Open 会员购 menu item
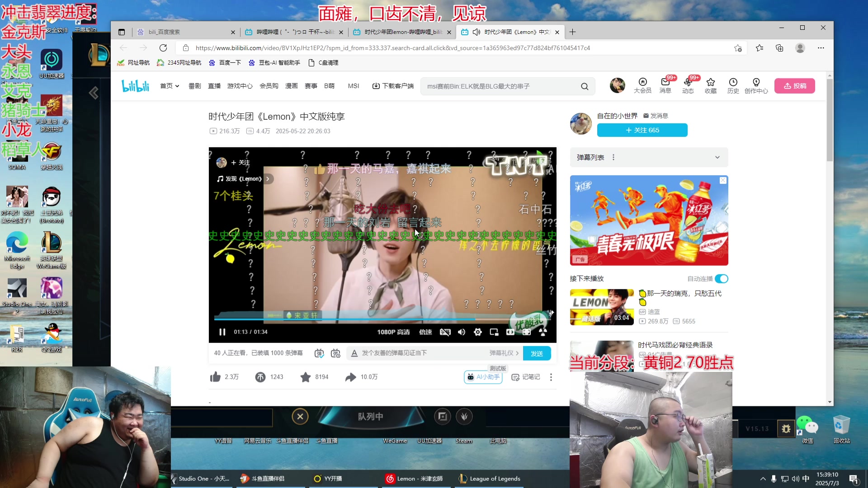This screenshot has width=868, height=488. pos(269,86)
